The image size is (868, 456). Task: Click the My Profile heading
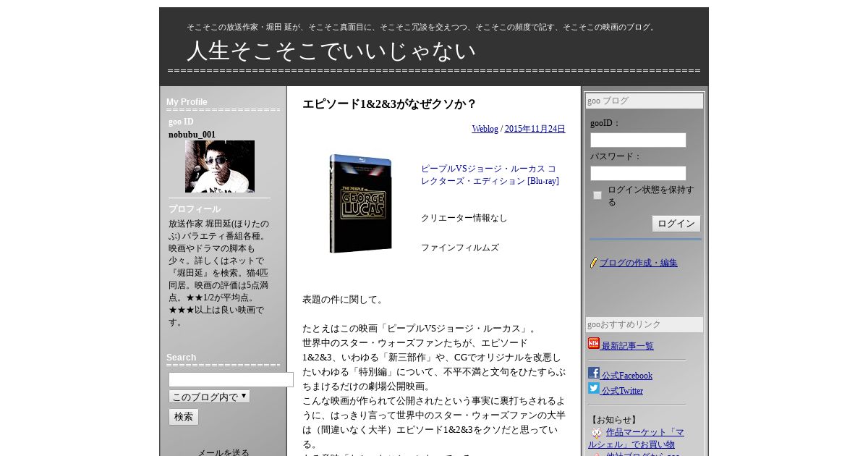187,102
